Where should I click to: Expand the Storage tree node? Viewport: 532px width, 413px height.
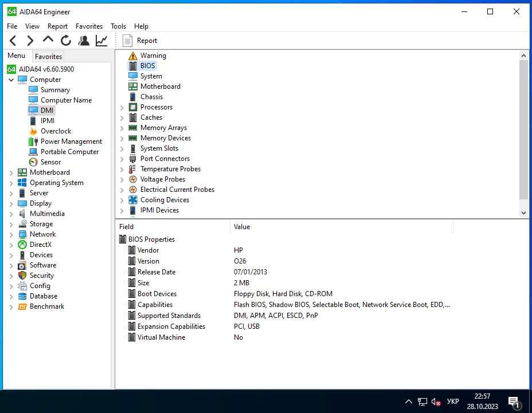(x=11, y=225)
